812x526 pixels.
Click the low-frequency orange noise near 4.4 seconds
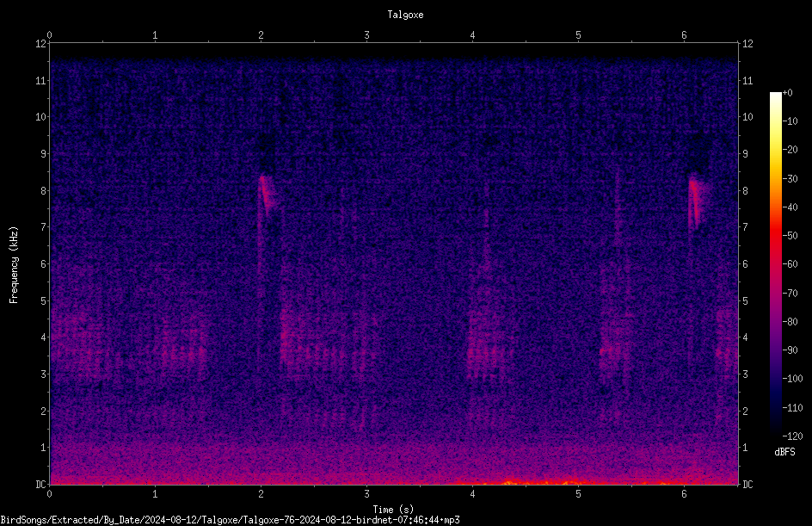(513, 482)
